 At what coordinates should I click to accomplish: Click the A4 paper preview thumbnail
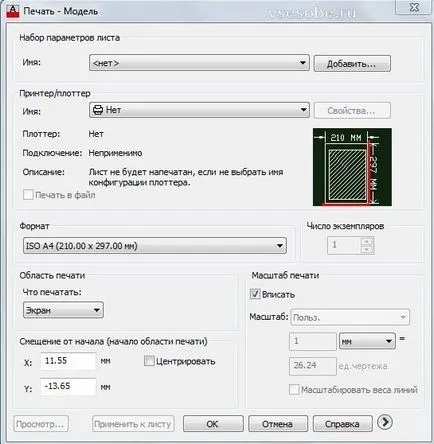pyautogui.click(x=352, y=167)
